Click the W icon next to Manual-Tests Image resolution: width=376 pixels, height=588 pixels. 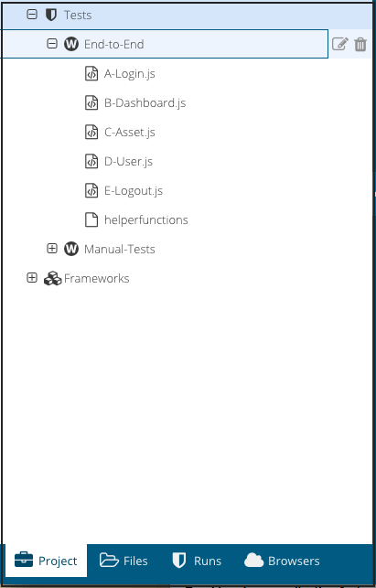[71, 249]
